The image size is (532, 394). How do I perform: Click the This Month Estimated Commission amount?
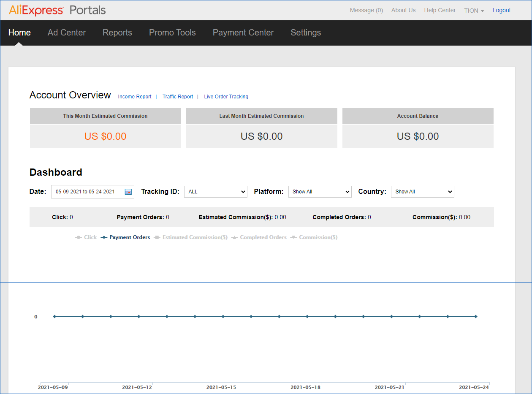click(106, 136)
